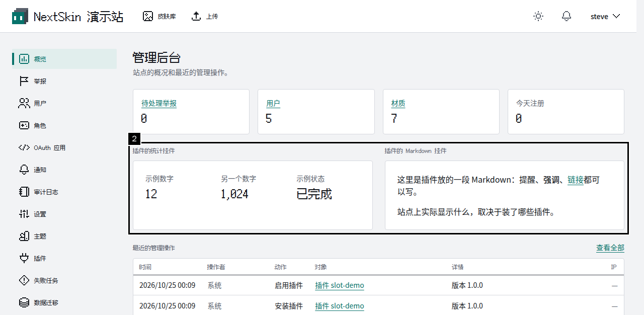This screenshot has height=315, width=644.
Task: Open 通知 in the sidebar
Action: [x=64, y=170]
